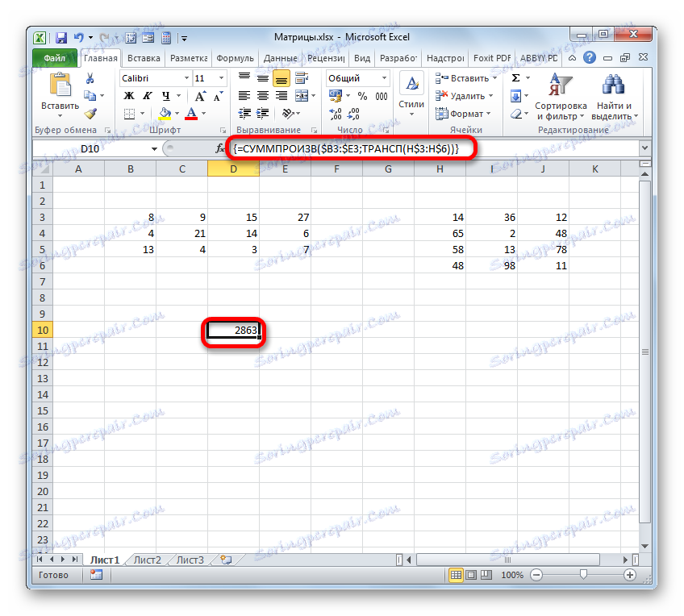Screen dimensions: 684x616
Task: Enable wrap text in cell
Action: [x=302, y=78]
